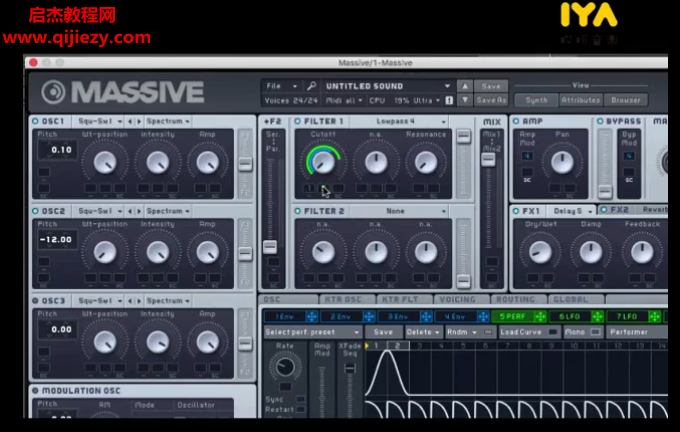The height and width of the screenshot is (432, 680).
Task: Toggle Filter 1 power button
Action: [x=298, y=121]
